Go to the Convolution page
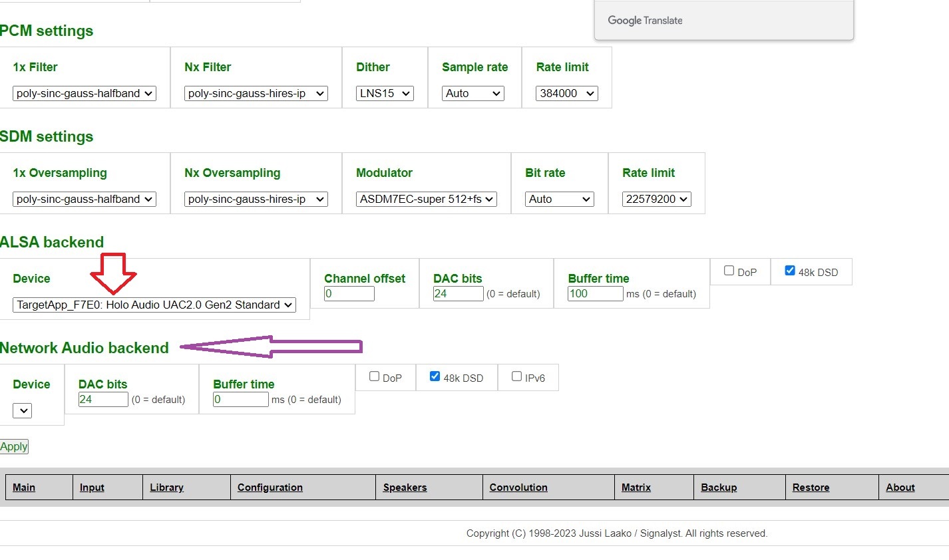The width and height of the screenshot is (949, 560). tap(518, 488)
